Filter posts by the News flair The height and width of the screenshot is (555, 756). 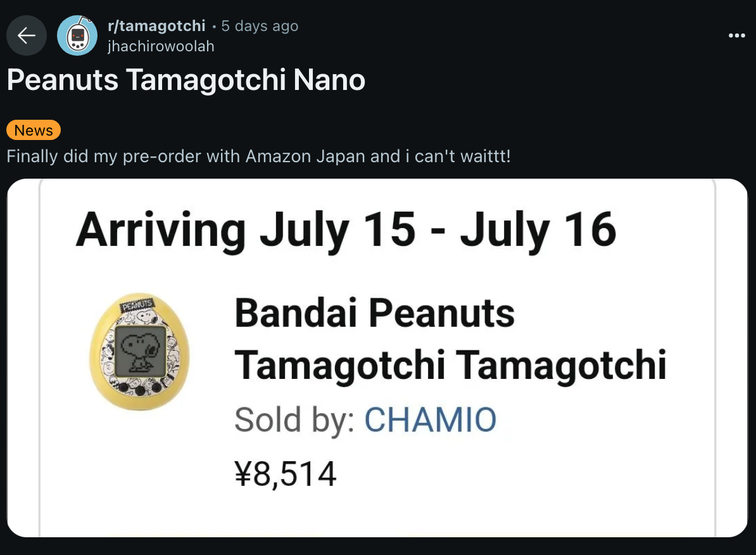tap(34, 130)
